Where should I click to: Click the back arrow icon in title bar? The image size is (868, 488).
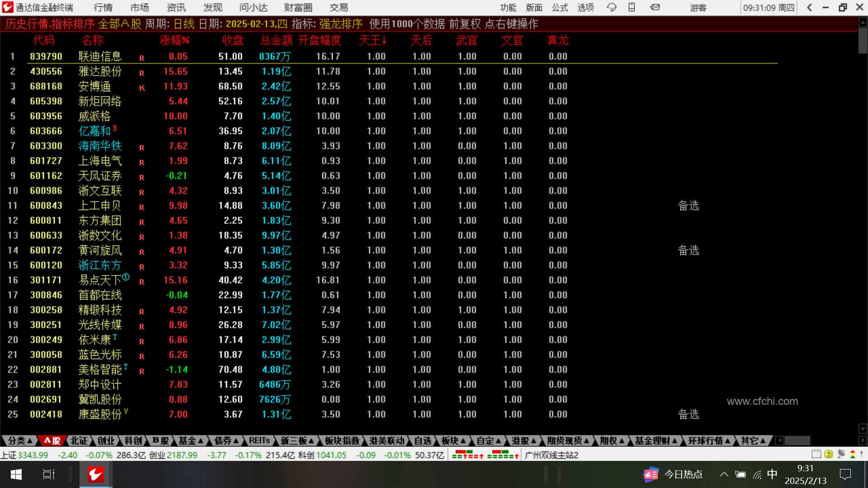(810, 7)
